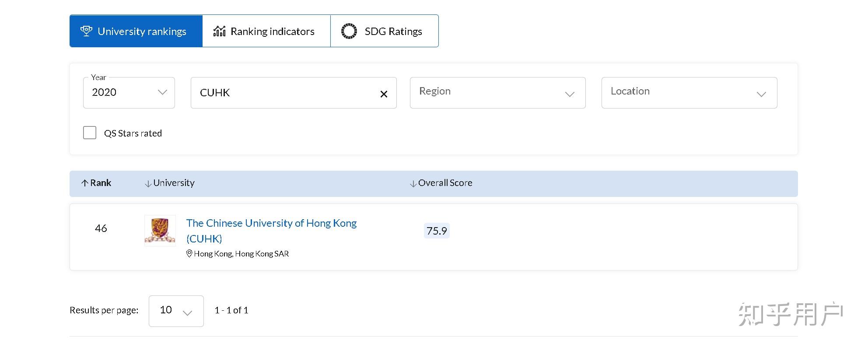
Task: Click the chart icon beside Ranking indicators
Action: [x=219, y=31]
